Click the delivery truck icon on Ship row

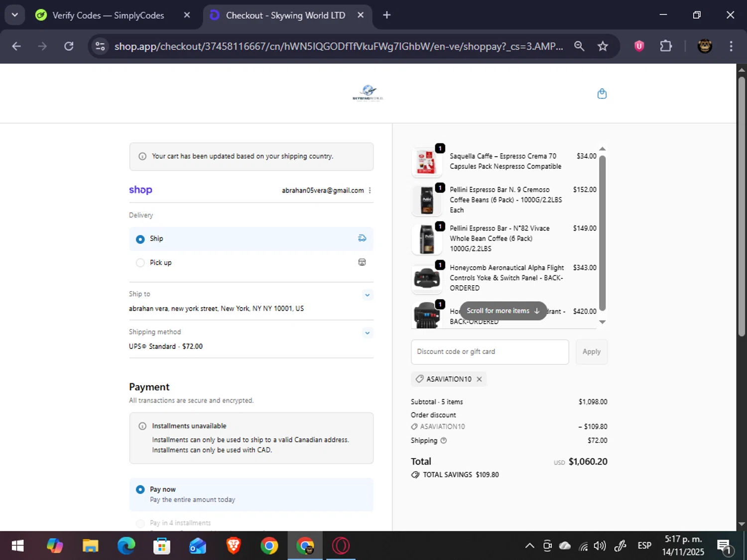coord(362,238)
